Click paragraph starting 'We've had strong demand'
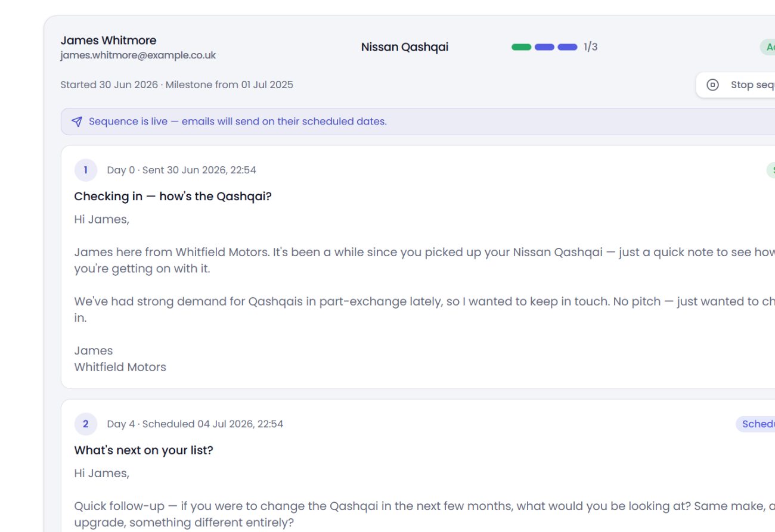The height and width of the screenshot is (532, 775). click(424, 310)
